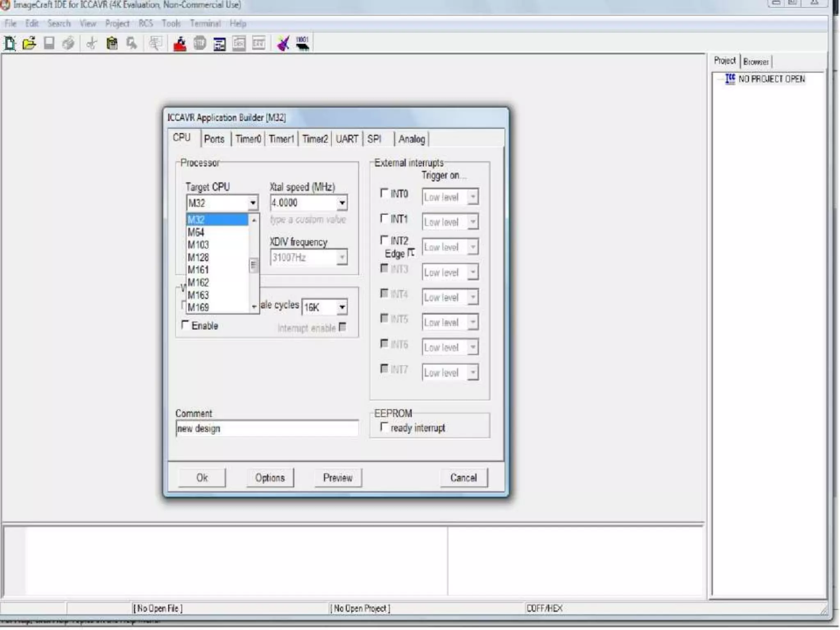The image size is (840, 630).
Task: Click the ICC icon beside NO PROJECT OPEN
Action: coord(730,79)
